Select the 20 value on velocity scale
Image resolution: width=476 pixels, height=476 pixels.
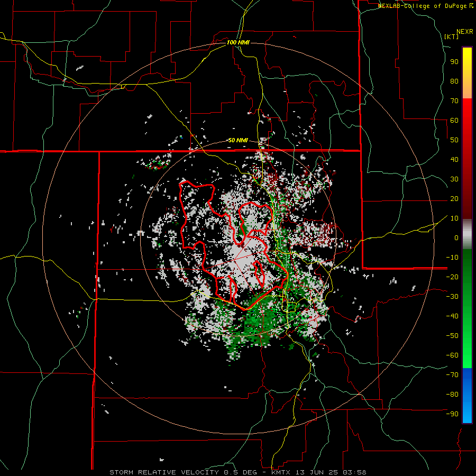click(x=454, y=199)
